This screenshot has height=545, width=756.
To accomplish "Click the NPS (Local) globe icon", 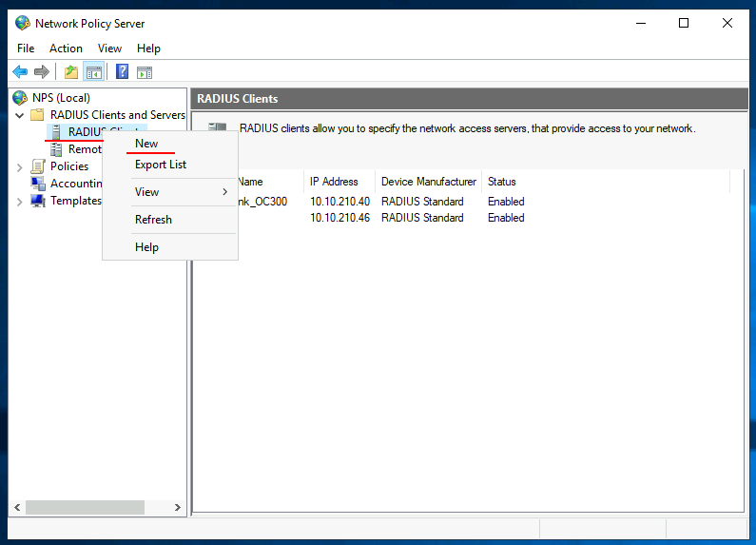I will point(20,98).
